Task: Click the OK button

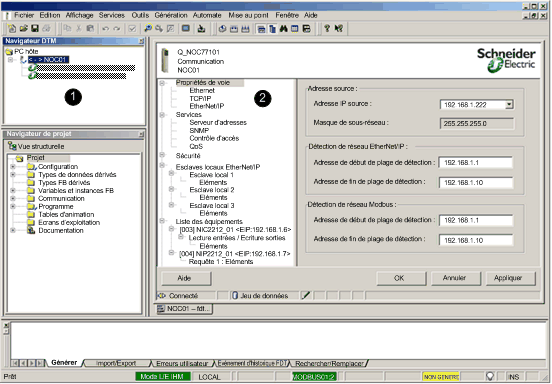Action: [401, 278]
